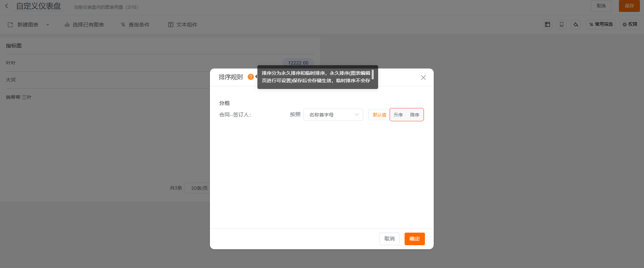Click the orange help icon beside 排序规则
The image size is (644, 268).
point(251,77)
